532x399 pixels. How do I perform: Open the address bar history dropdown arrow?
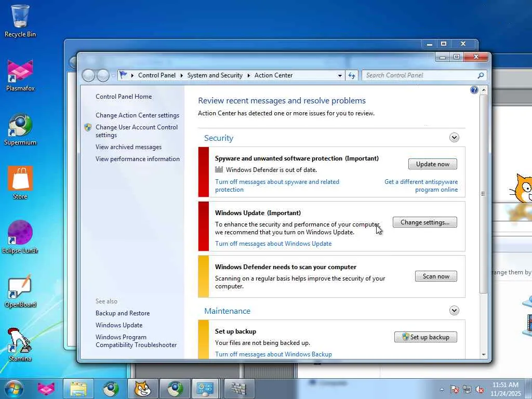click(x=340, y=76)
